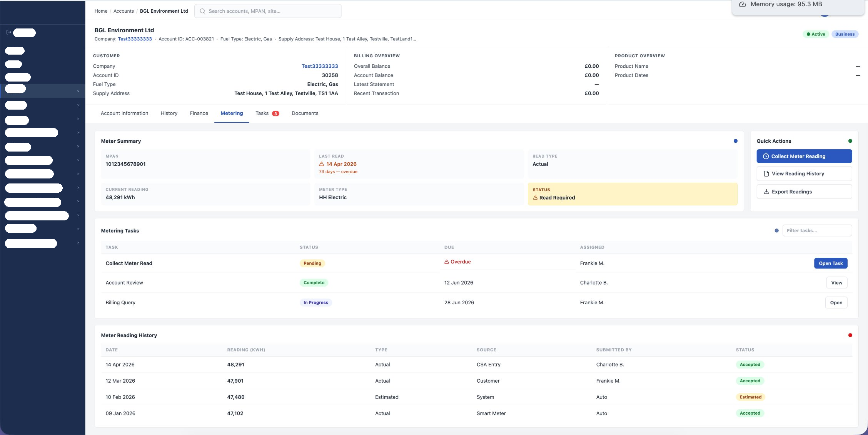The image size is (868, 435).
Task: Open the Test33333333 link in the Customer panel
Action: (319, 66)
